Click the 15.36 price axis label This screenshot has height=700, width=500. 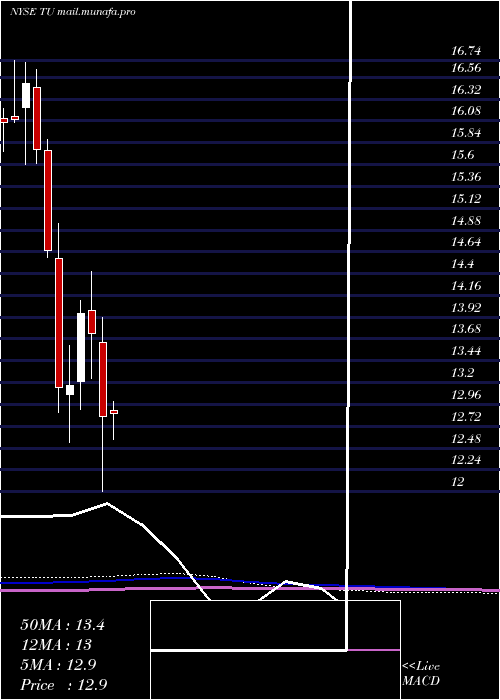[x=466, y=177]
